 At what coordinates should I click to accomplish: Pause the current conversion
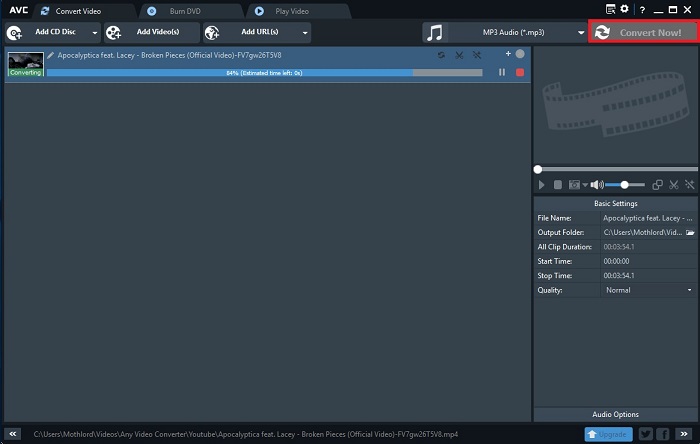(502, 72)
